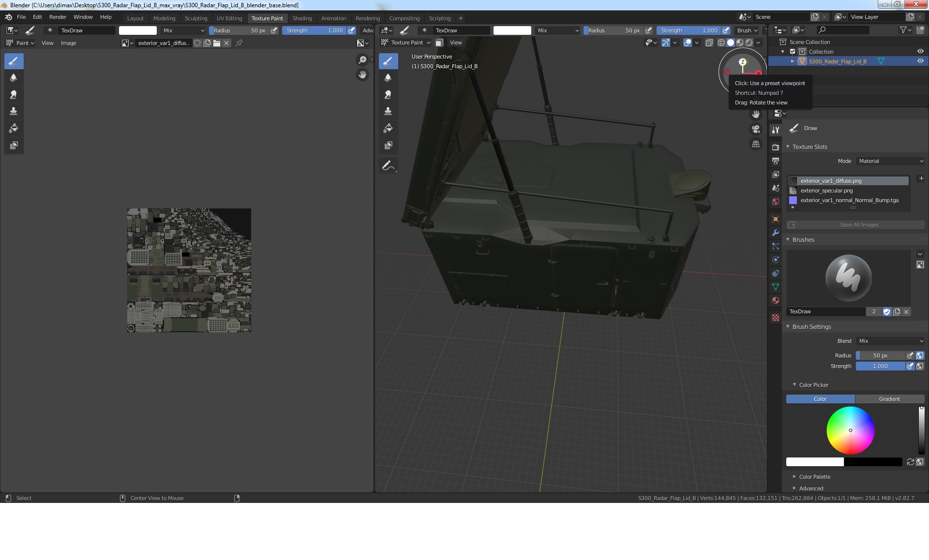Open Texture Paint mode dropdown

click(406, 43)
